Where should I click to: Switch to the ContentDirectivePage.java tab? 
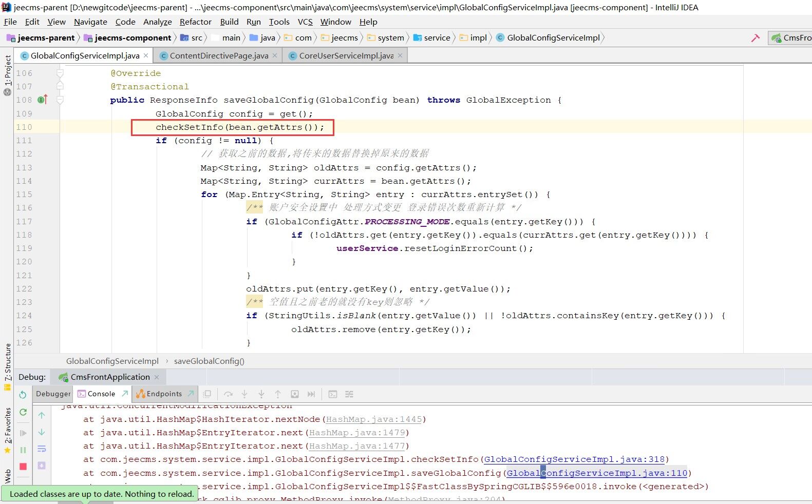pos(219,55)
